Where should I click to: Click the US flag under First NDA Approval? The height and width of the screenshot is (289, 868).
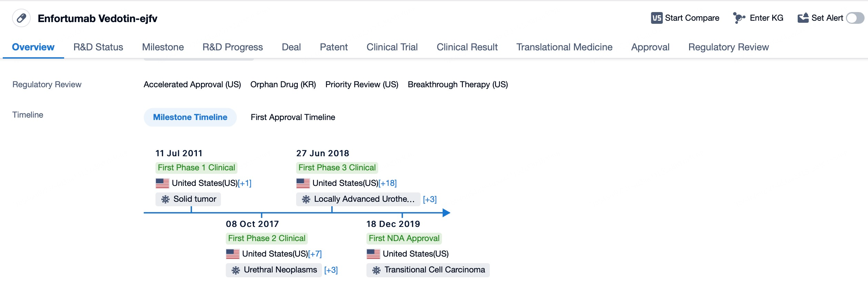pyautogui.click(x=373, y=254)
